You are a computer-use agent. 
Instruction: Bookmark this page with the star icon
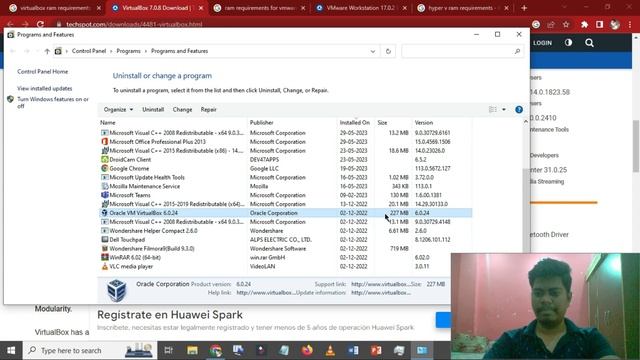[566, 24]
